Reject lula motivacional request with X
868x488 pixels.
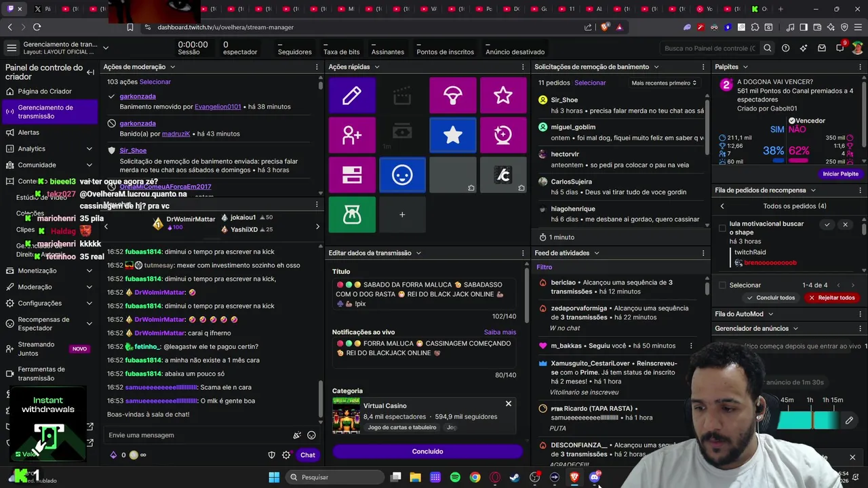point(845,224)
